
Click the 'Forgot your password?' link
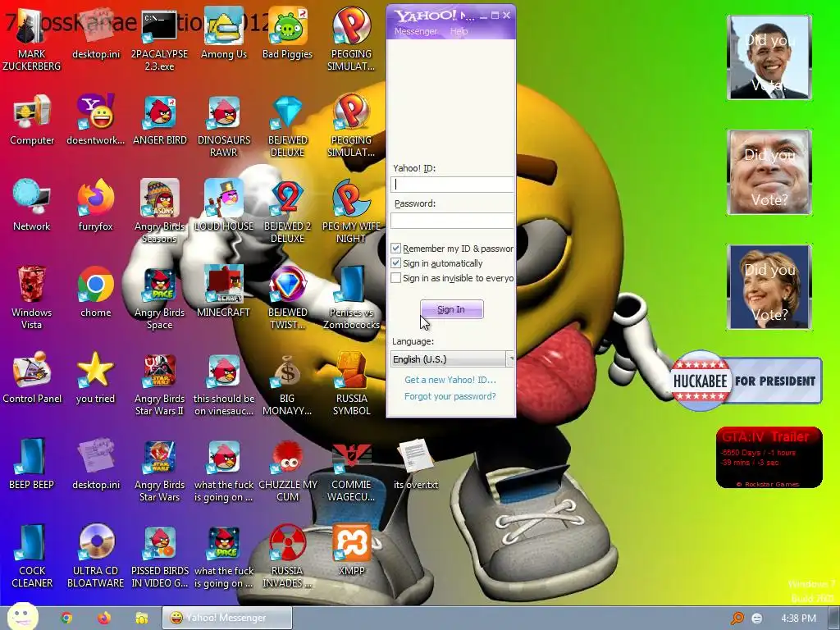click(450, 396)
